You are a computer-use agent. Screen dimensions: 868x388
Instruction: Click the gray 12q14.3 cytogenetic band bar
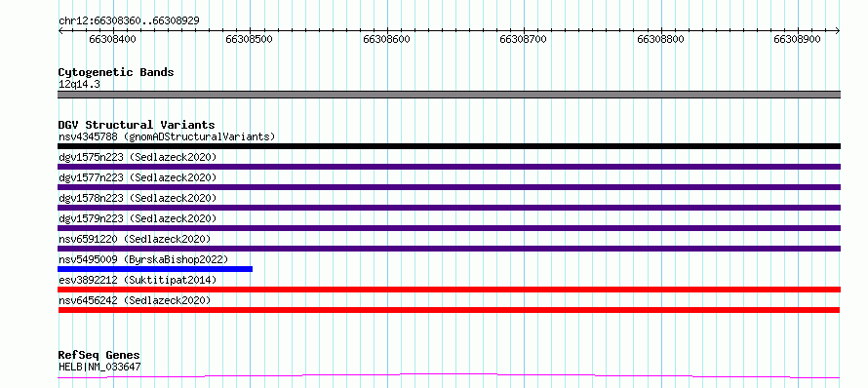pyautogui.click(x=449, y=95)
